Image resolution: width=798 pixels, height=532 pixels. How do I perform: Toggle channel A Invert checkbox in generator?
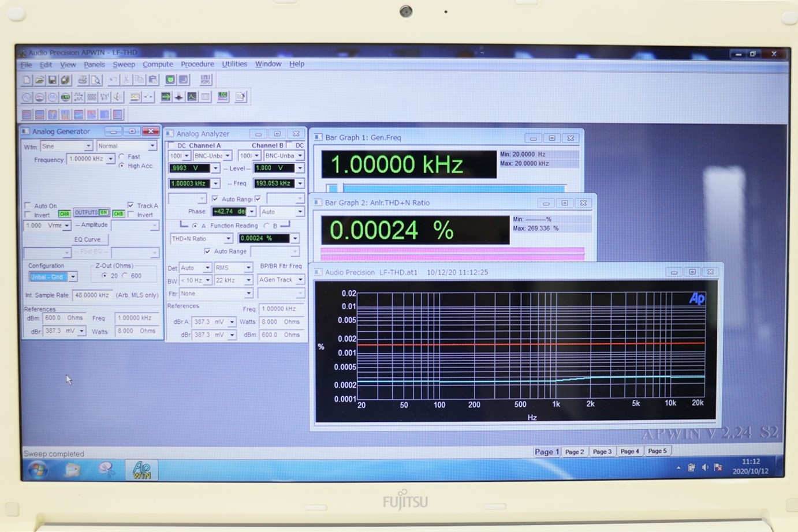point(28,215)
